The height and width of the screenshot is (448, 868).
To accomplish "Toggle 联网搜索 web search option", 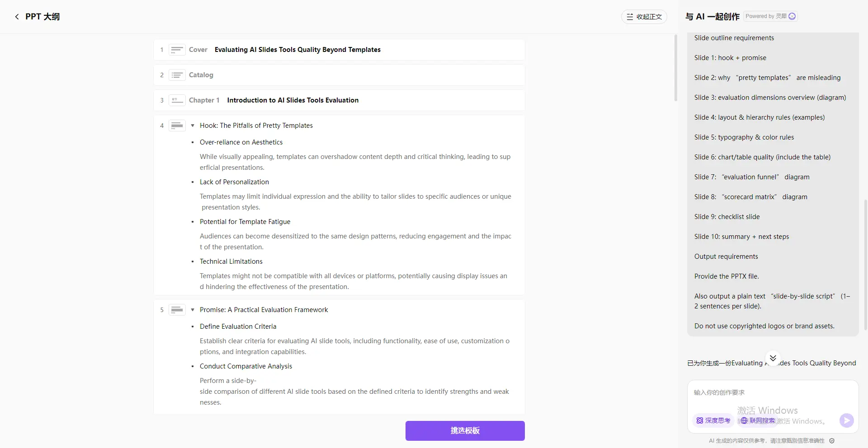I will coord(758,420).
